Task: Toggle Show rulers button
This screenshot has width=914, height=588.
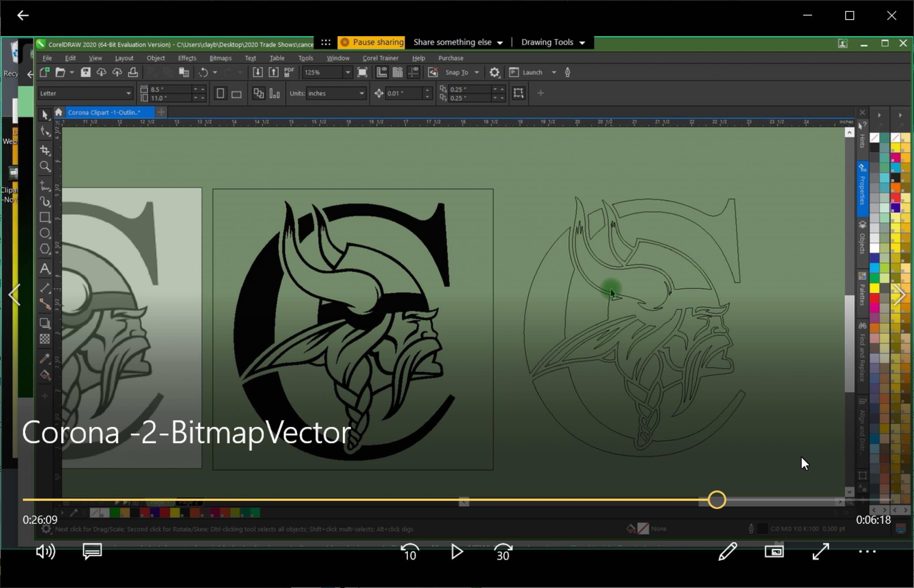Action: [381, 72]
